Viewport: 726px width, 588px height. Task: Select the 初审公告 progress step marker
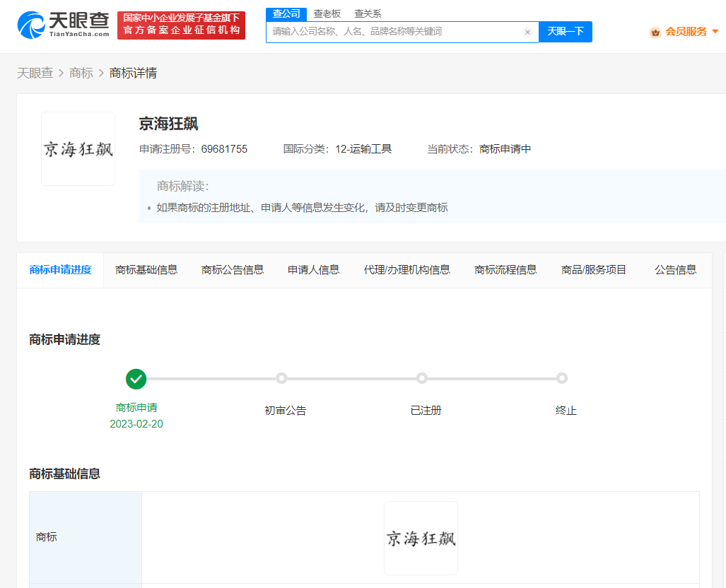tap(281, 378)
